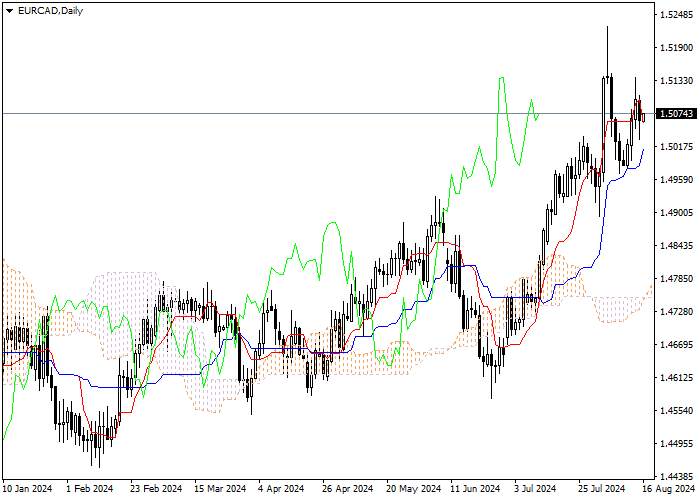Click the 1.44385 price level

coord(677,476)
